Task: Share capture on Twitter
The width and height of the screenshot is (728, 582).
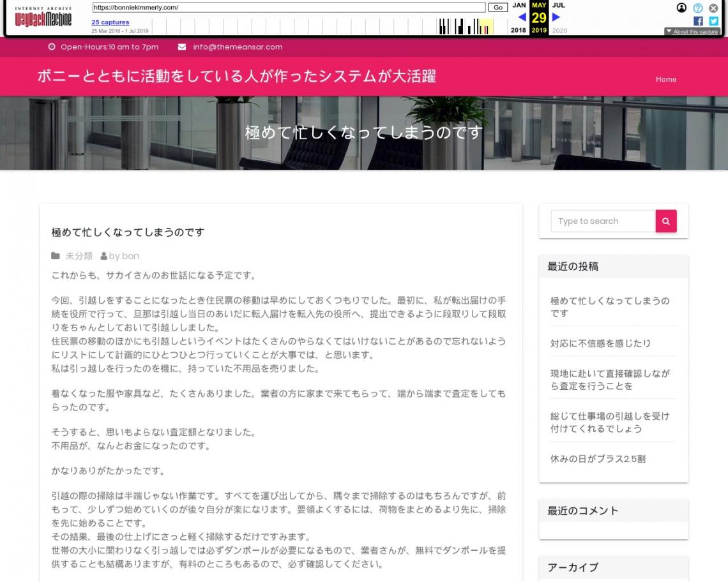Action: pyautogui.click(x=713, y=21)
